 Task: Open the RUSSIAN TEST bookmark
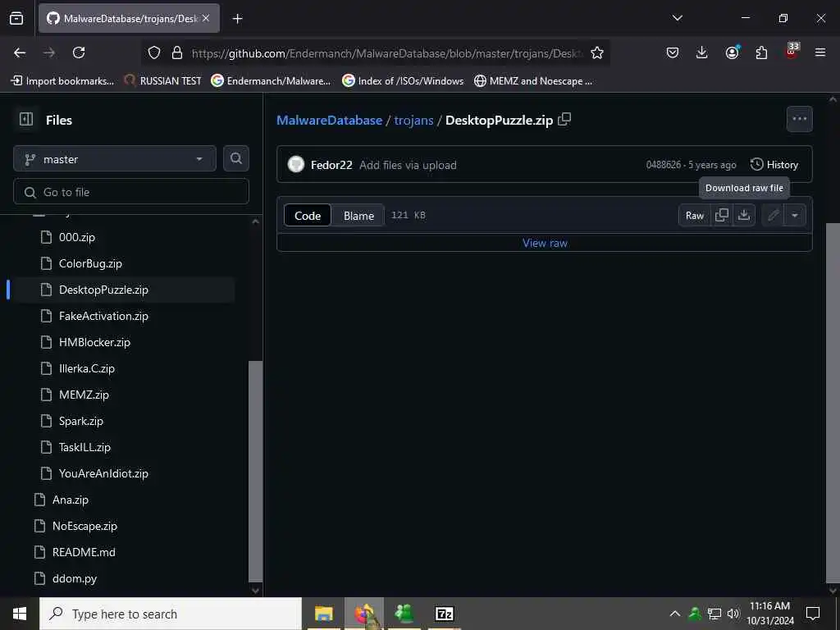click(x=163, y=81)
